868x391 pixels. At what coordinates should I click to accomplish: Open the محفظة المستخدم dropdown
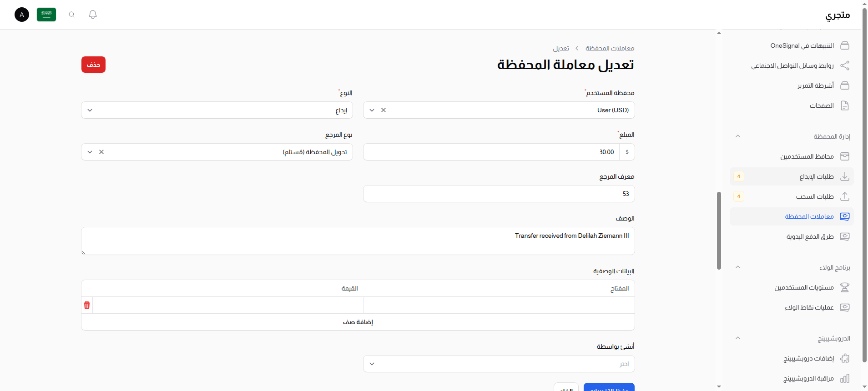point(372,110)
